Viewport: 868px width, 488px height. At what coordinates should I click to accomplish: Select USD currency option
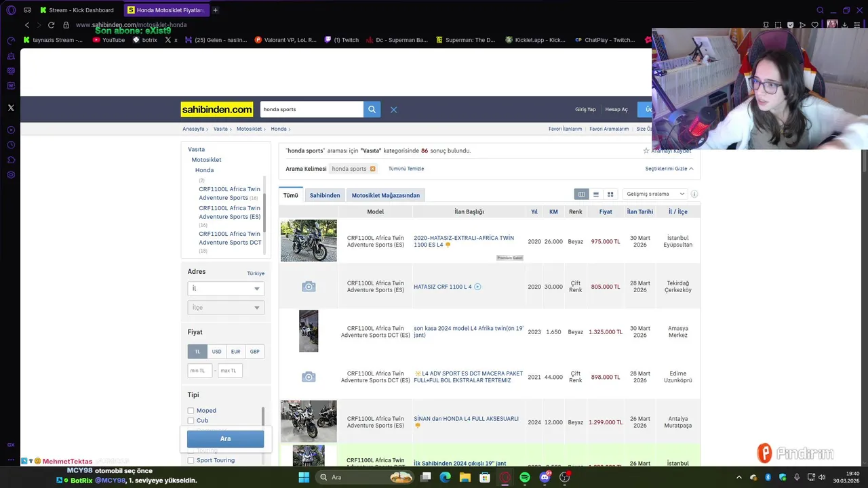coord(216,352)
